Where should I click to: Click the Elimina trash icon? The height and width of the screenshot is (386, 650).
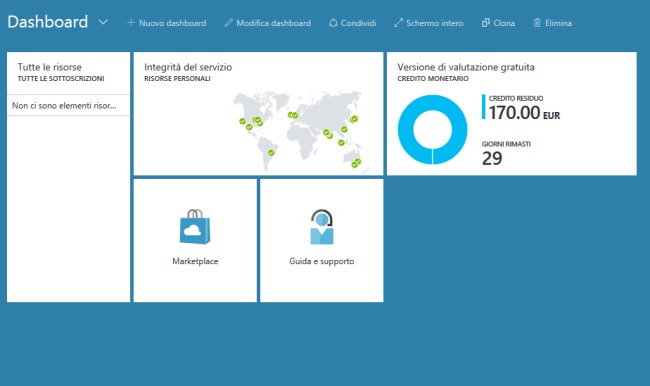pos(537,23)
